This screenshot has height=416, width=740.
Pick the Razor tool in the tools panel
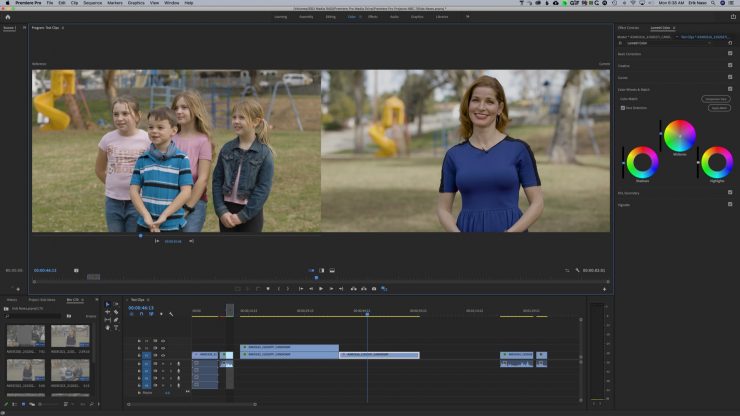click(115, 312)
